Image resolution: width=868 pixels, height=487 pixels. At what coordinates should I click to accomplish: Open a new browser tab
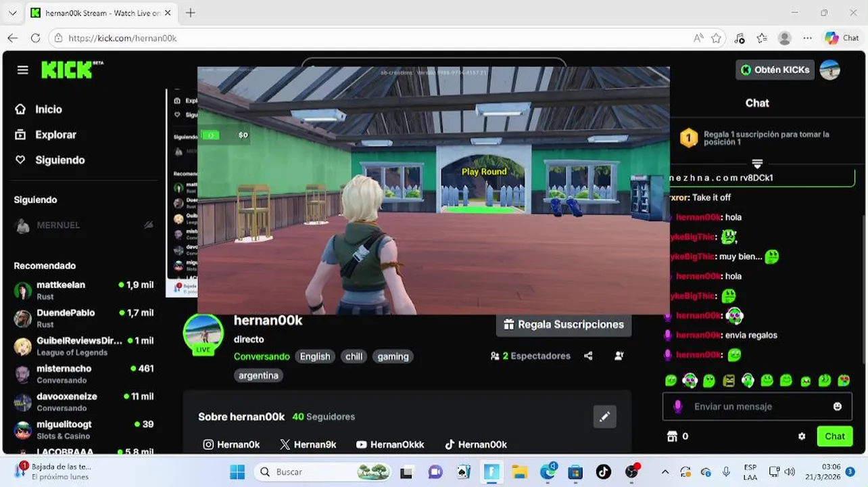(191, 13)
